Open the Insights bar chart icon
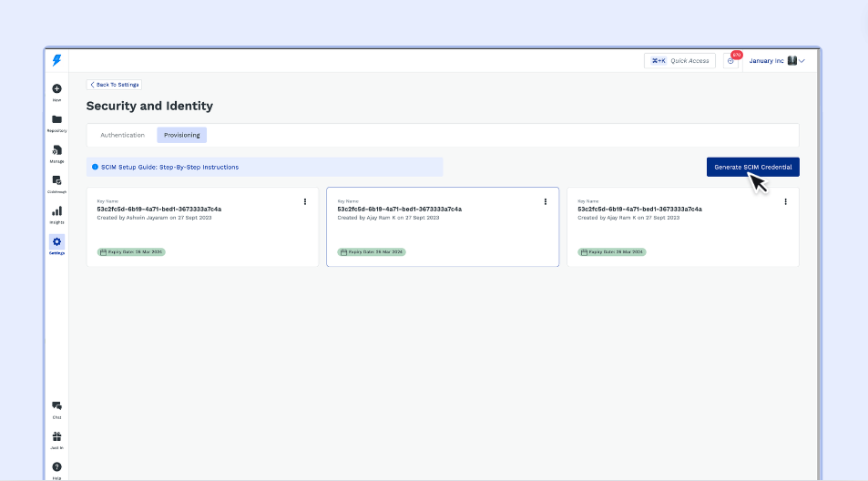Screen dimensions: 868x481 coord(56,211)
